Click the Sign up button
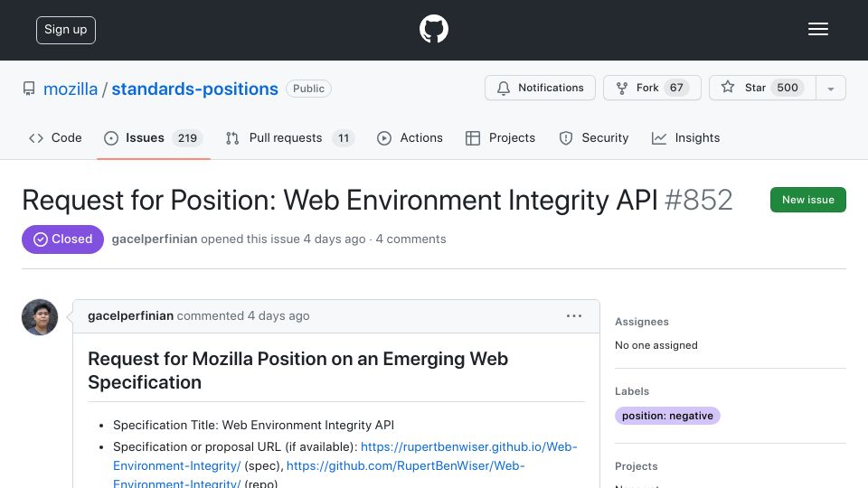This screenshot has width=868, height=488. click(66, 30)
